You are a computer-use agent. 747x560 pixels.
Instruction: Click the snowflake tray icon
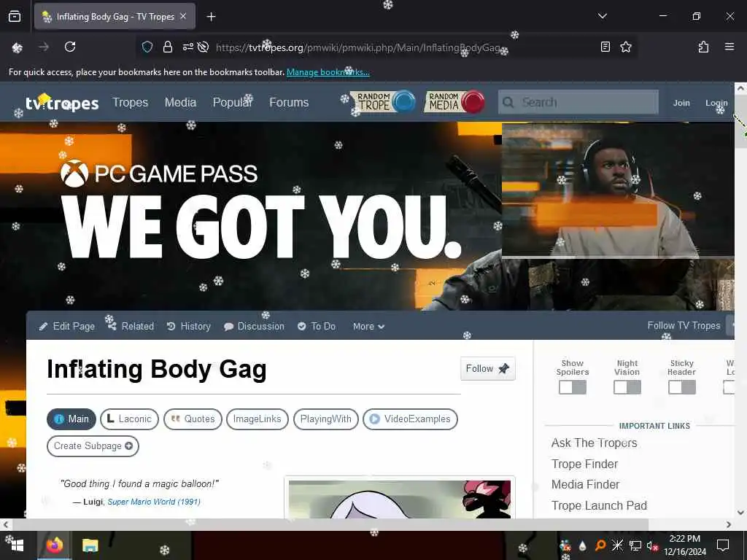click(x=617, y=545)
